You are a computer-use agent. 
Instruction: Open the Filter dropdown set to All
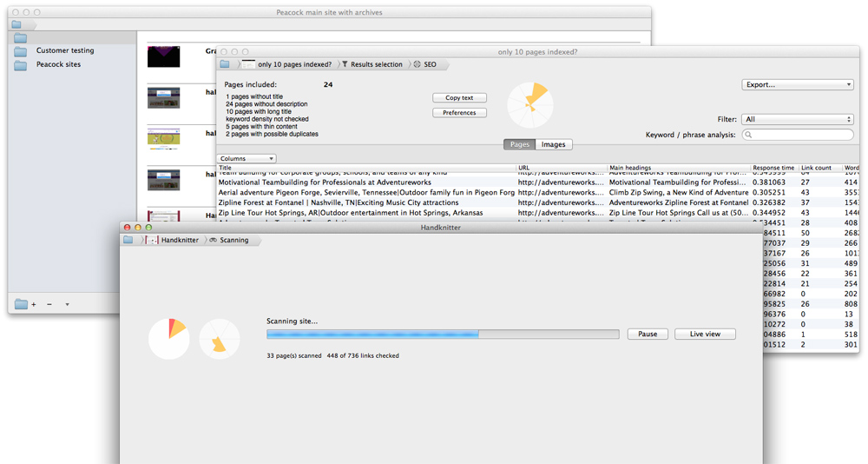point(798,120)
